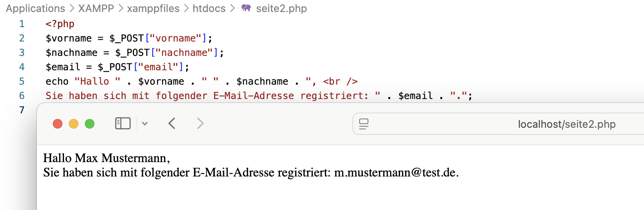Close the browser window with the red button

pyautogui.click(x=58, y=124)
